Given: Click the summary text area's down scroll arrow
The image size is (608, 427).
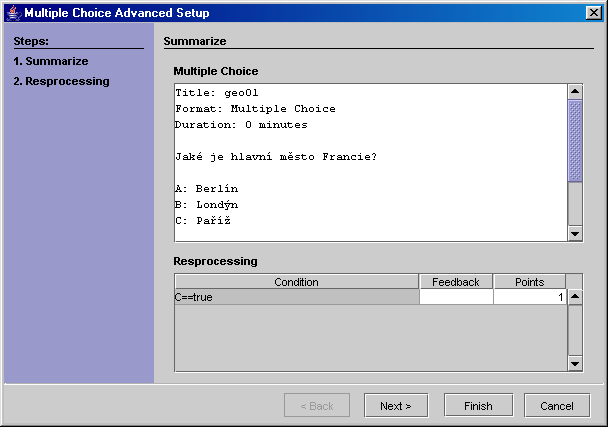Looking at the screenshot, I should pos(575,233).
